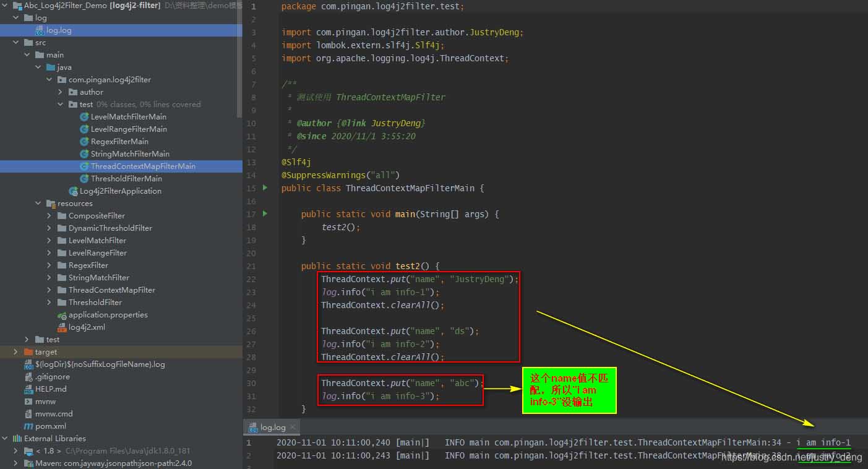
Task: Open LevelMatchFilterMain class icon
Action: (84, 117)
